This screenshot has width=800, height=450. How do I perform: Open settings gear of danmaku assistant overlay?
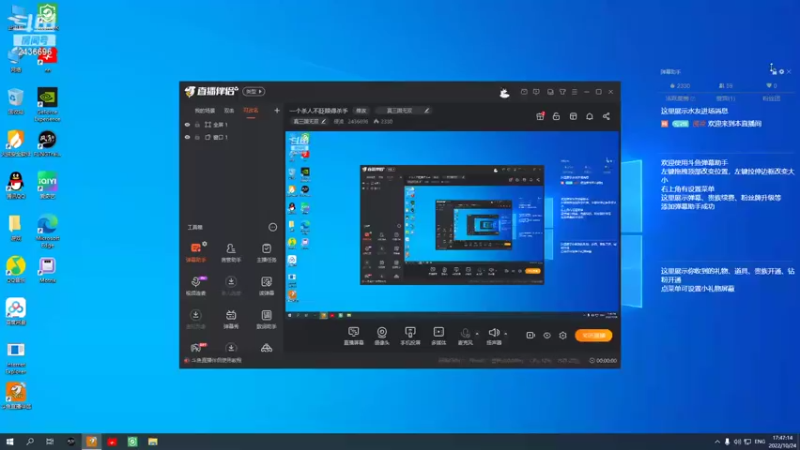click(x=781, y=71)
